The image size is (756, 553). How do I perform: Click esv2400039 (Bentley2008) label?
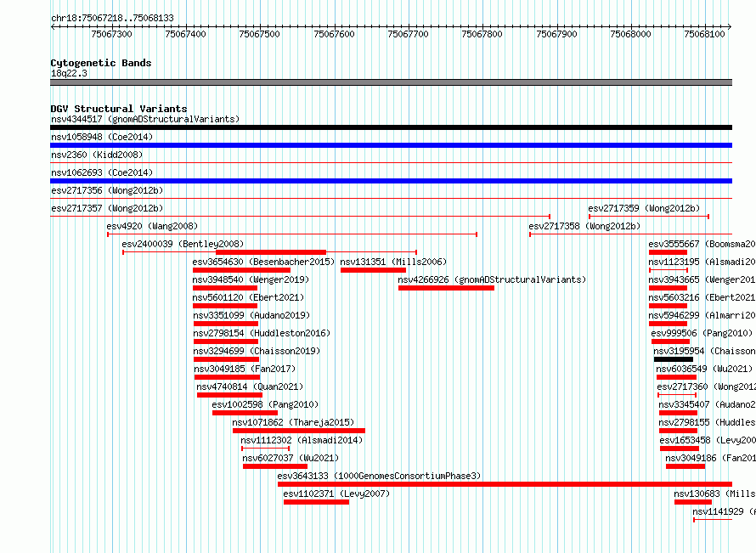click(x=183, y=244)
